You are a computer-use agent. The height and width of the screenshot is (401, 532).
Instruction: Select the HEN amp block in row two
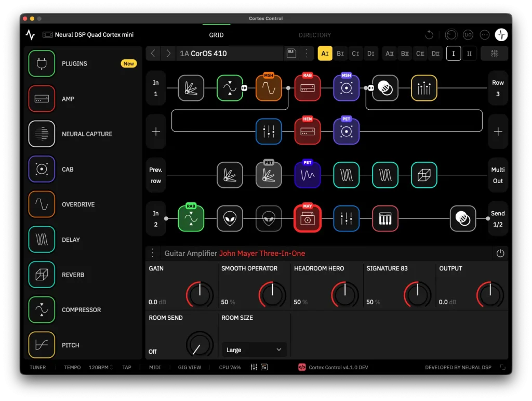pos(308,132)
